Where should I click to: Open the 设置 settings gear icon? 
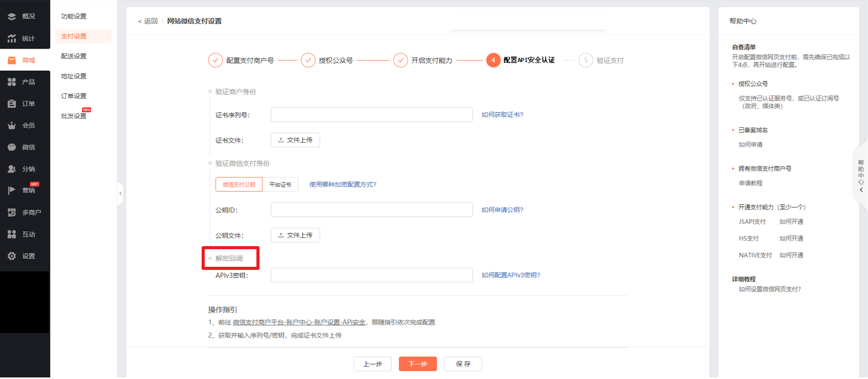[x=12, y=256]
